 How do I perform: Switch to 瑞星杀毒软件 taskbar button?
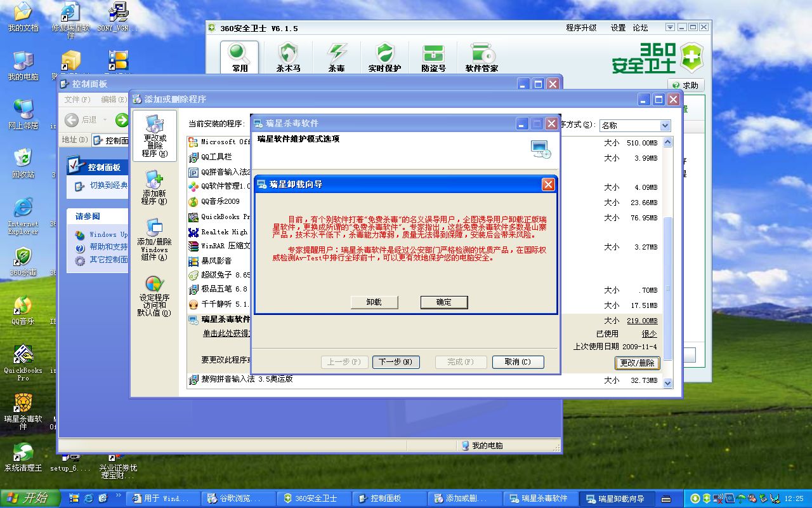[540, 498]
